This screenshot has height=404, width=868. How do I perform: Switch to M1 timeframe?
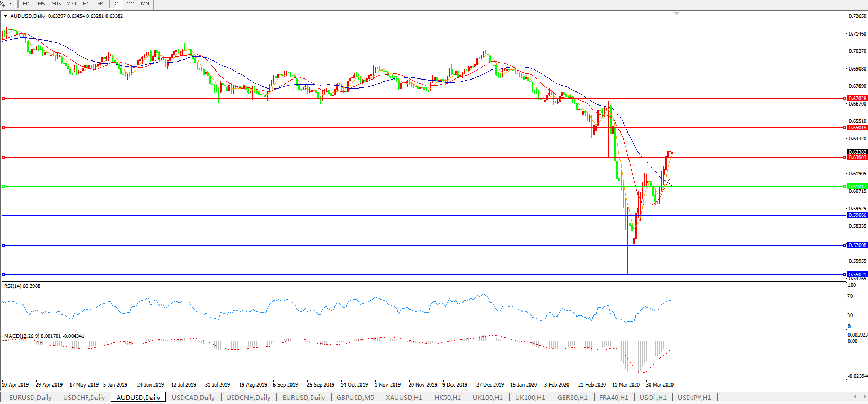[x=26, y=4]
